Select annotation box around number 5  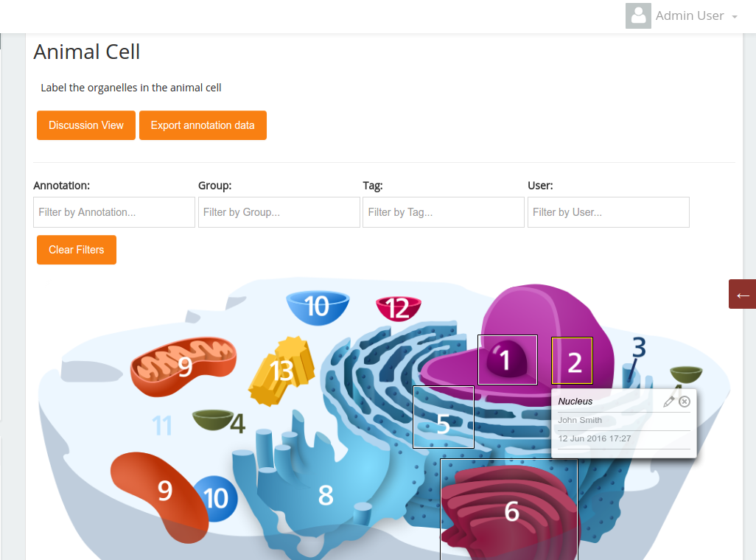coord(444,417)
